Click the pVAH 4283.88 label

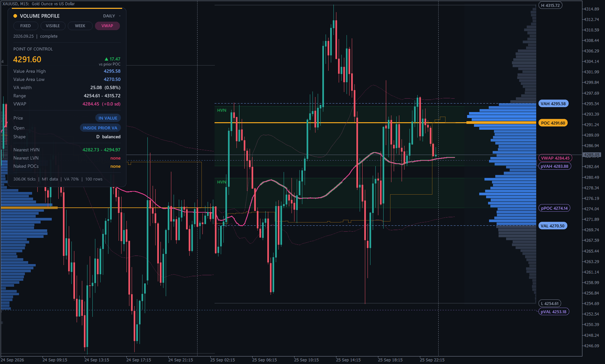[555, 166]
